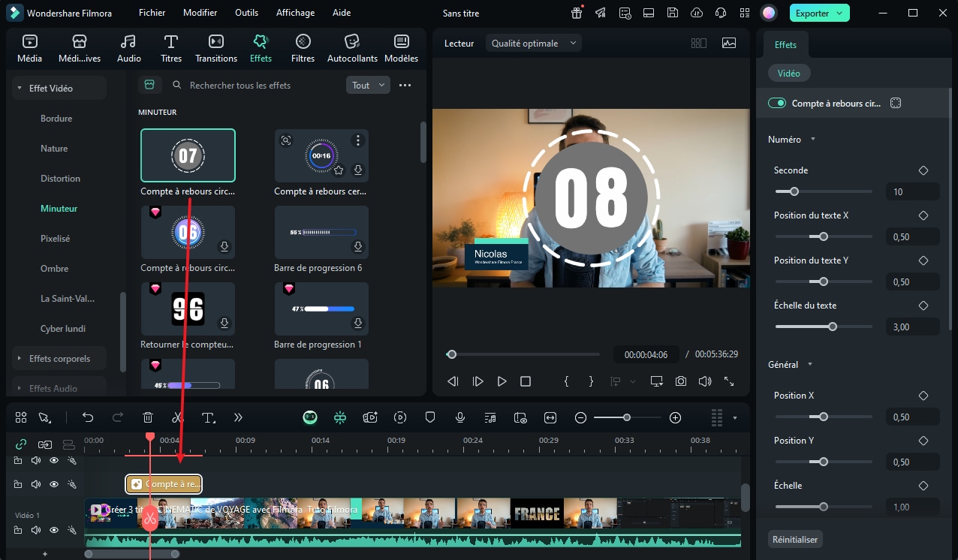Lock the effect track
The width and height of the screenshot is (958, 560).
(x=18, y=484)
